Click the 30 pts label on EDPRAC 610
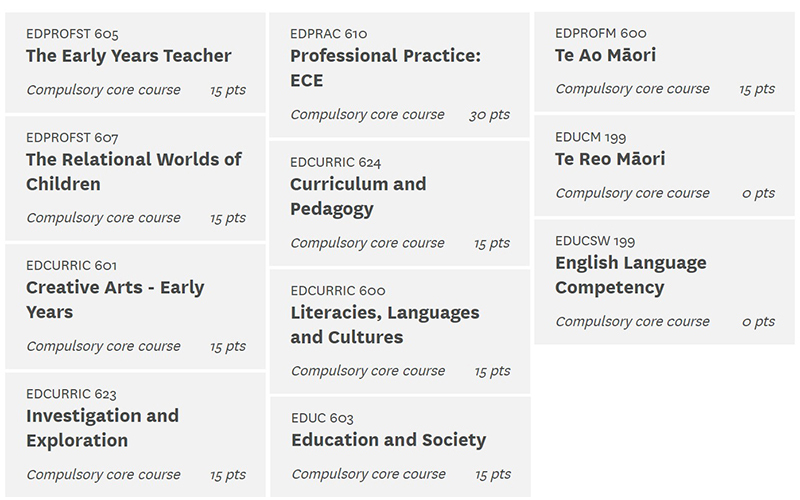This screenshot has height=500, width=800. click(x=489, y=115)
